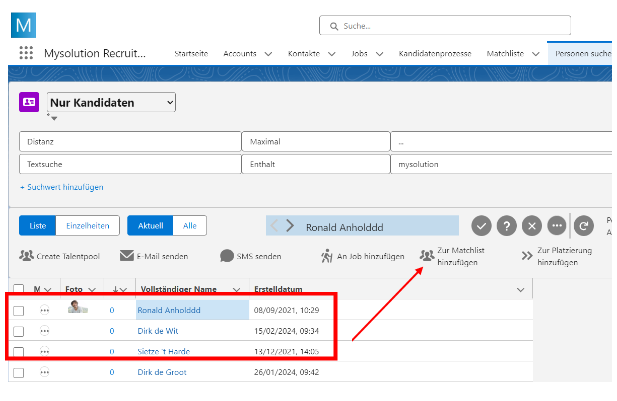
Task: Click the E-Mail senden envelope icon
Action: [x=127, y=256]
